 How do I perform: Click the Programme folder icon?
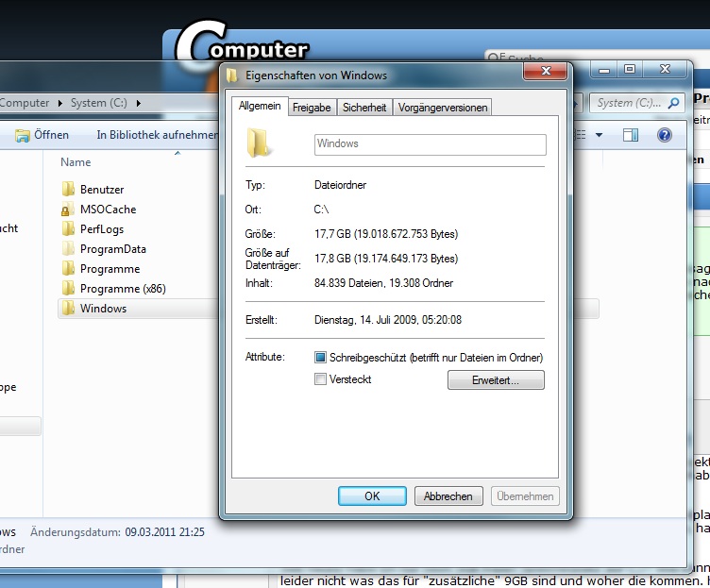(68, 269)
